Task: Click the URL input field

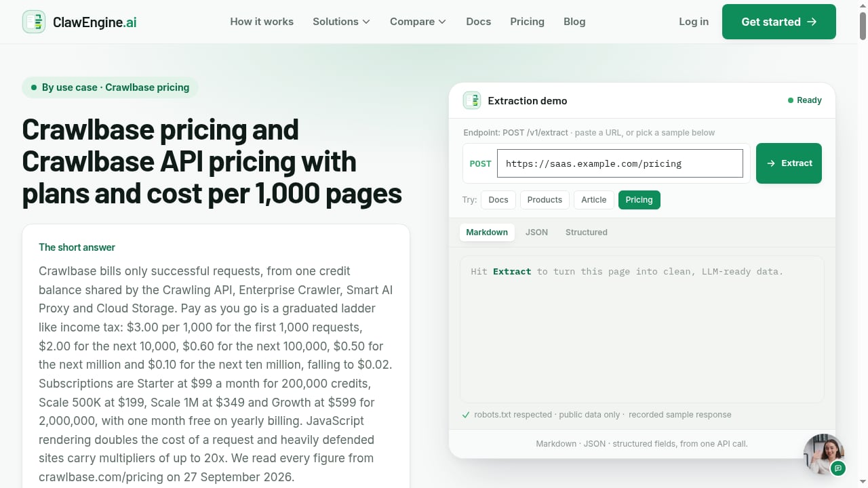Action: (620, 163)
